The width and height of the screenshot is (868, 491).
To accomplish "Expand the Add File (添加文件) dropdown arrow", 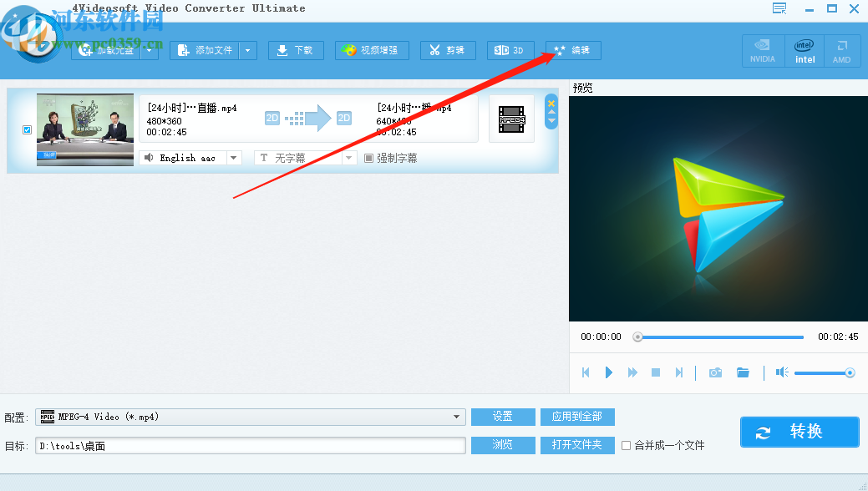I will [247, 50].
